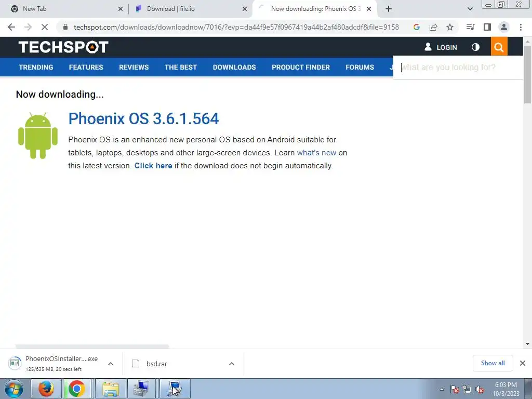Expand the tab search dropdown

pos(470,9)
